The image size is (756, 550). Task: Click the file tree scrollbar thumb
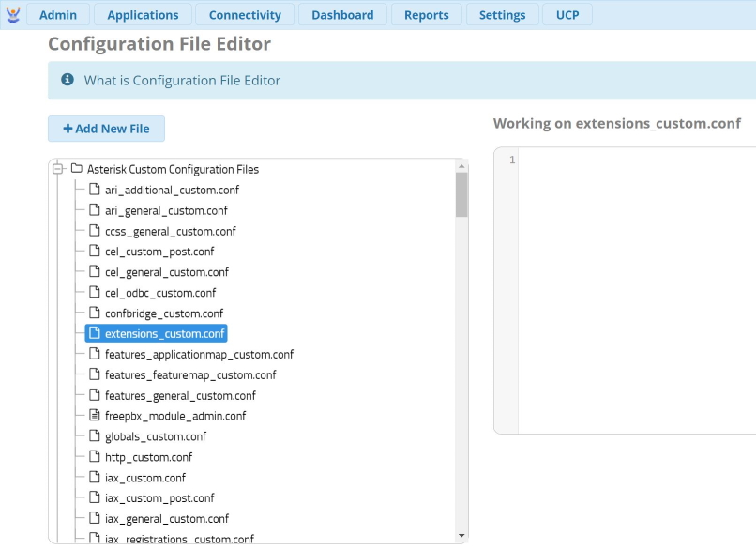click(x=461, y=194)
